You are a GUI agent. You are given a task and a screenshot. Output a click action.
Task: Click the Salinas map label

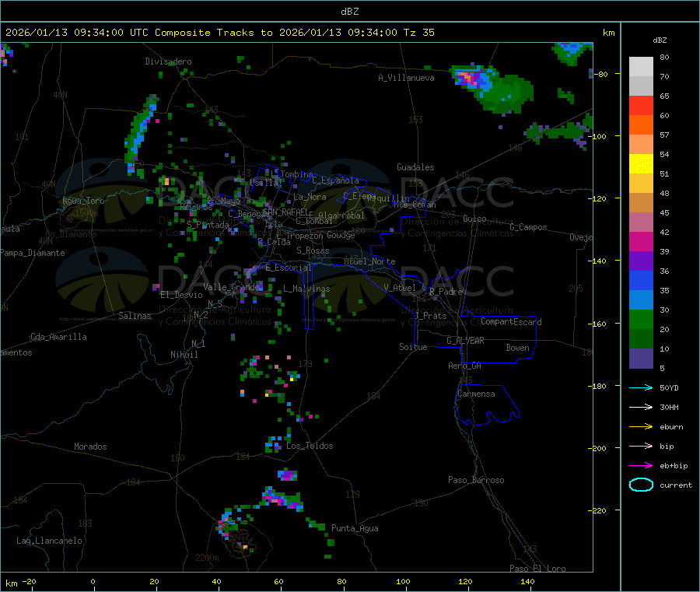pyautogui.click(x=135, y=316)
